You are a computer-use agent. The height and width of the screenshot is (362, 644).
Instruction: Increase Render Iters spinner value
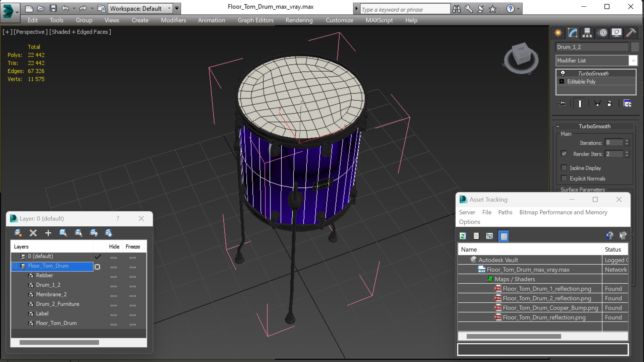click(627, 152)
